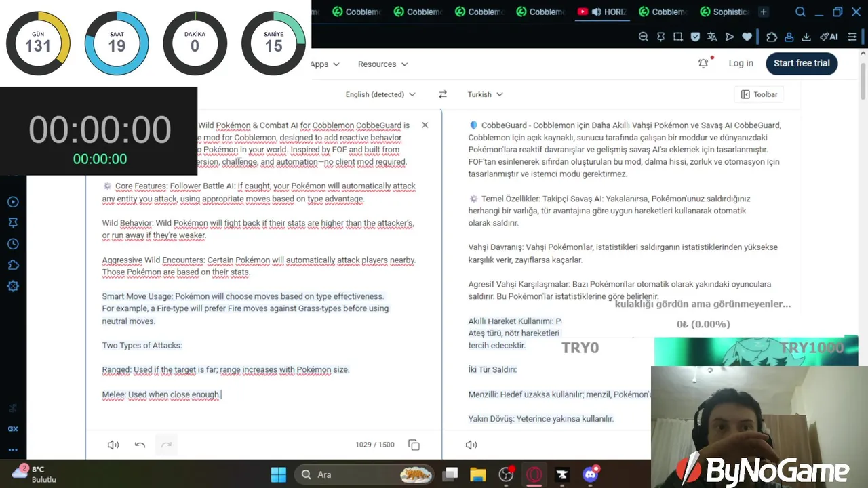This screenshot has width=868, height=488.
Task: Switch to the Cobblemon tab right of YouTube tab
Action: 663,12
